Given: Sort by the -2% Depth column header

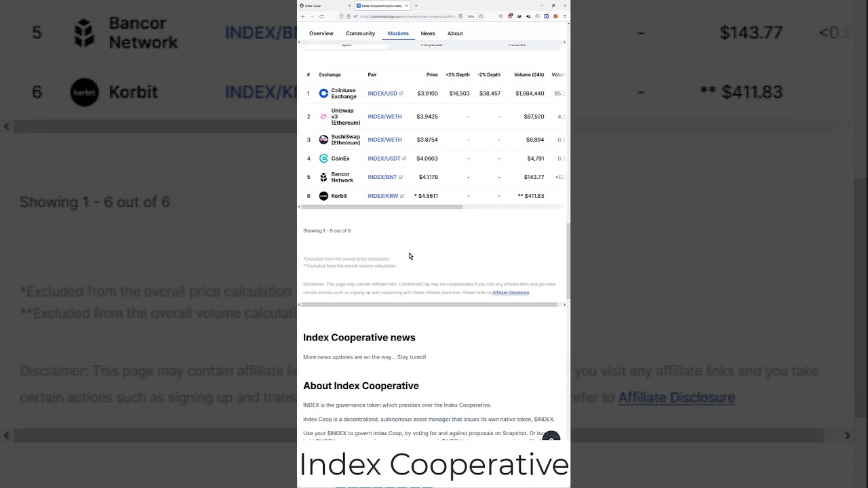Looking at the screenshot, I should pyautogui.click(x=489, y=75).
